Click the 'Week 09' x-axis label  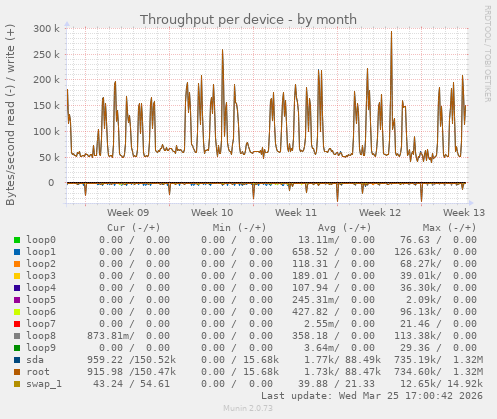(128, 213)
